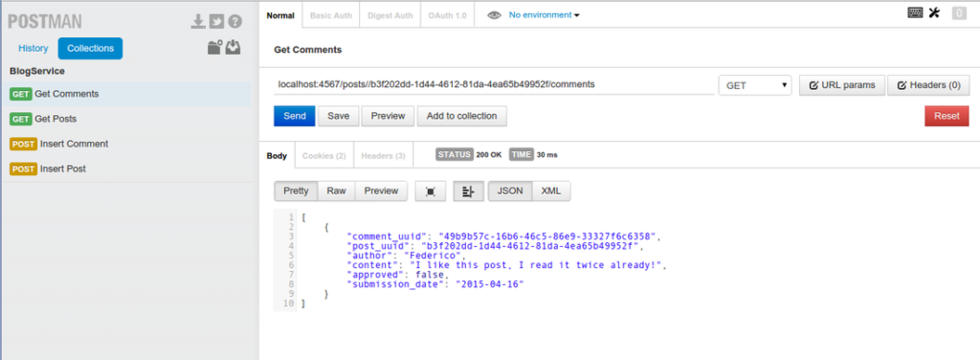Choose XML response format

[x=551, y=191]
